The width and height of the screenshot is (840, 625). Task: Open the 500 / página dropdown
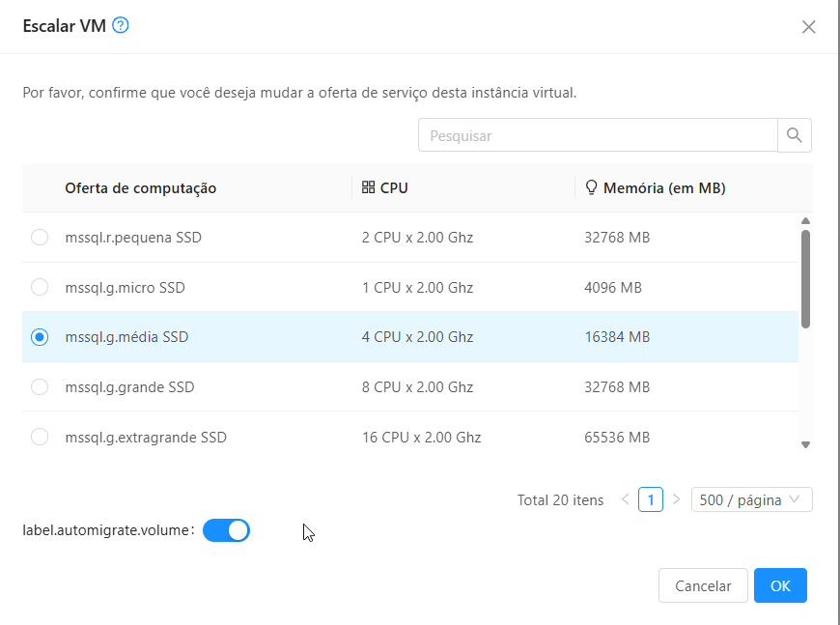pyautogui.click(x=751, y=499)
